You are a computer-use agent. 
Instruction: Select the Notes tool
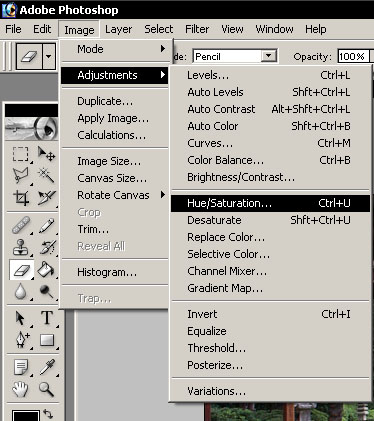click(x=21, y=367)
